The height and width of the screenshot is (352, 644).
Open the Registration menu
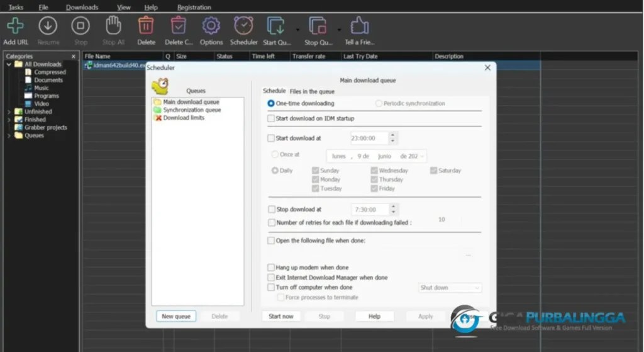pos(194,7)
